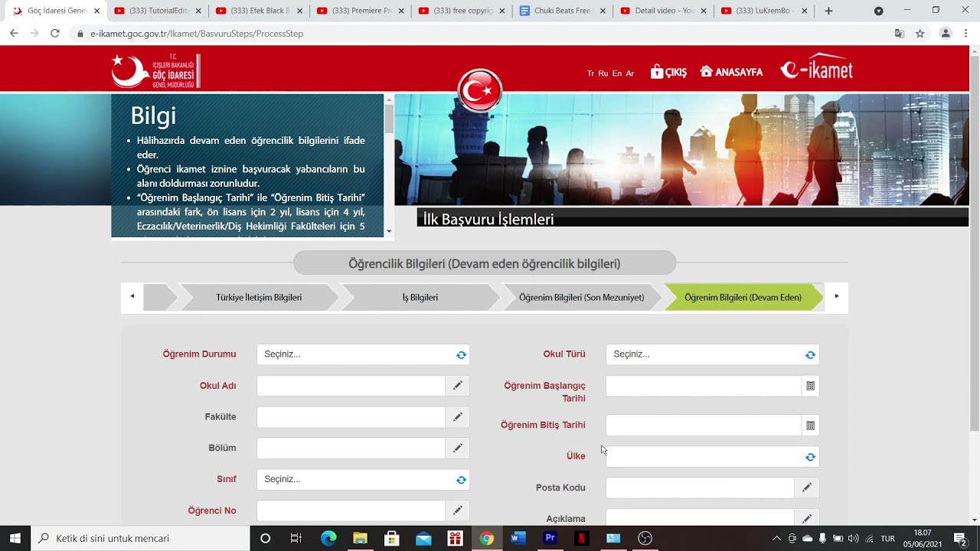Image resolution: width=980 pixels, height=551 pixels.
Task: Open Microsoft Edge from taskbar
Action: tap(328, 538)
